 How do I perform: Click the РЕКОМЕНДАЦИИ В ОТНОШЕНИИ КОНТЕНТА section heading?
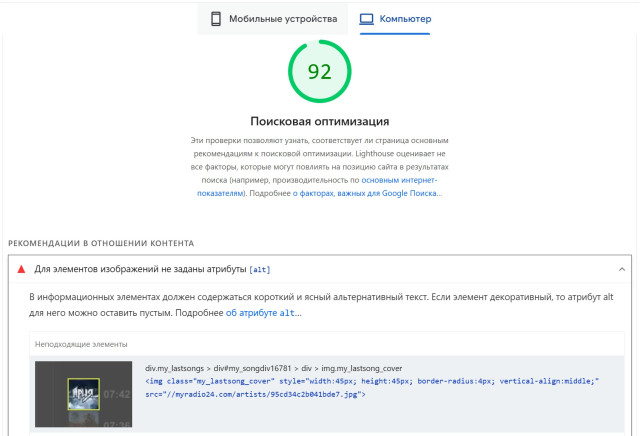coord(100,243)
